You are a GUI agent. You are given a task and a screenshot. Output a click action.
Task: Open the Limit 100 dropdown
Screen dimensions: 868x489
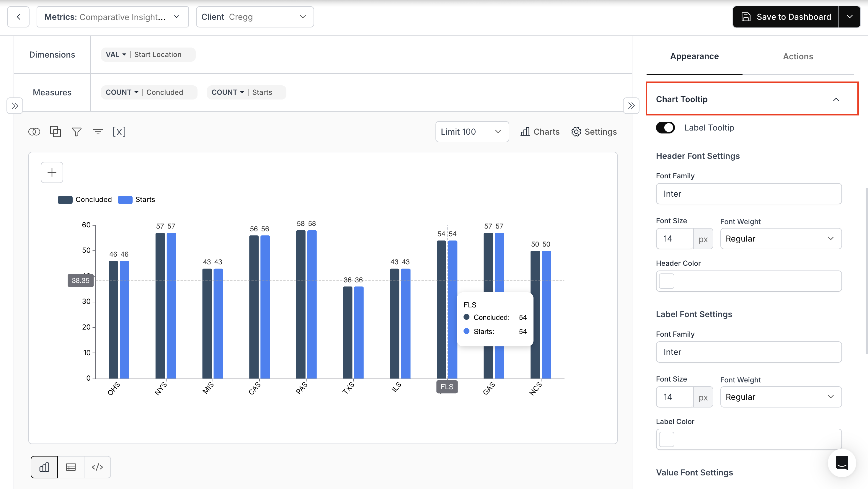tap(472, 132)
